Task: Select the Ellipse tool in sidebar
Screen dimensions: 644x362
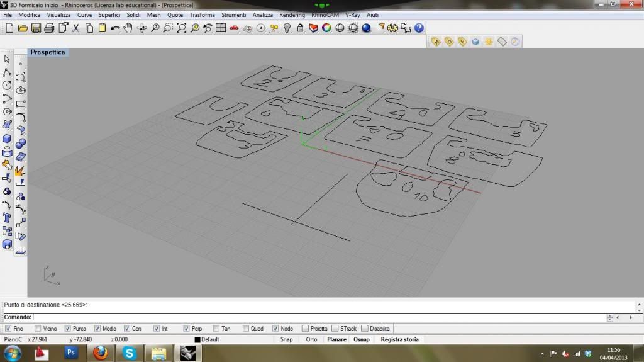Action: 21,91
